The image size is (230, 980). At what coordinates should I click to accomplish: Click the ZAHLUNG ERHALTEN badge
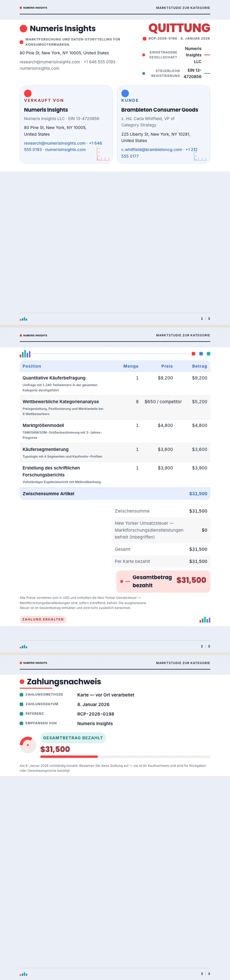coord(43,619)
